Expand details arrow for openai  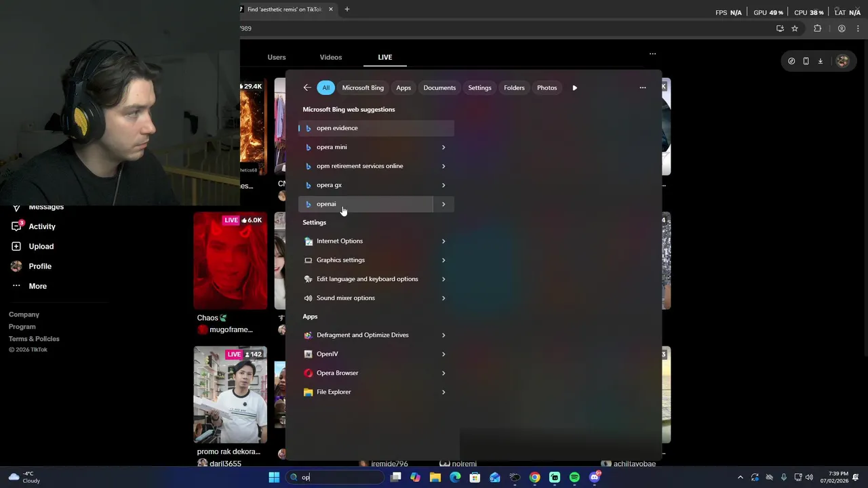tap(443, 204)
